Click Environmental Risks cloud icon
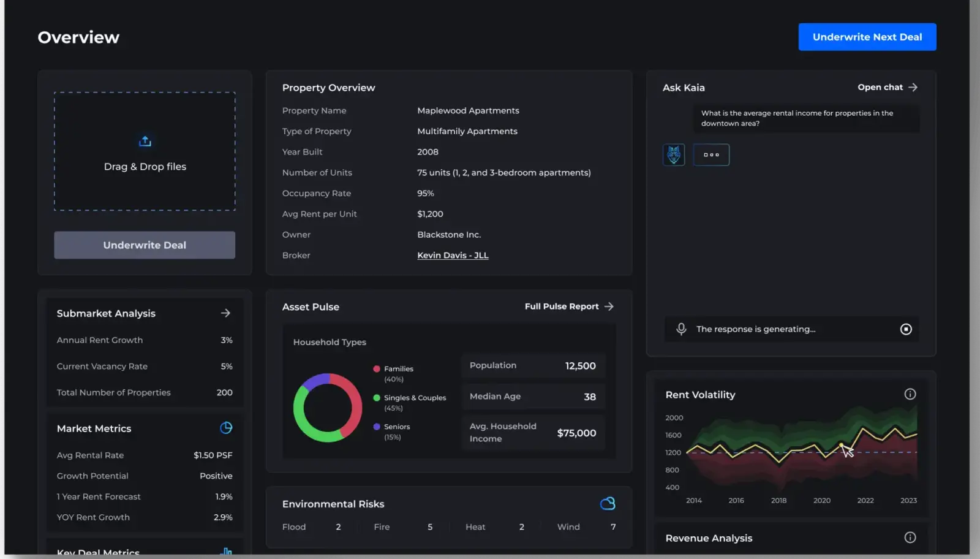The height and width of the screenshot is (559, 980). coord(607,504)
